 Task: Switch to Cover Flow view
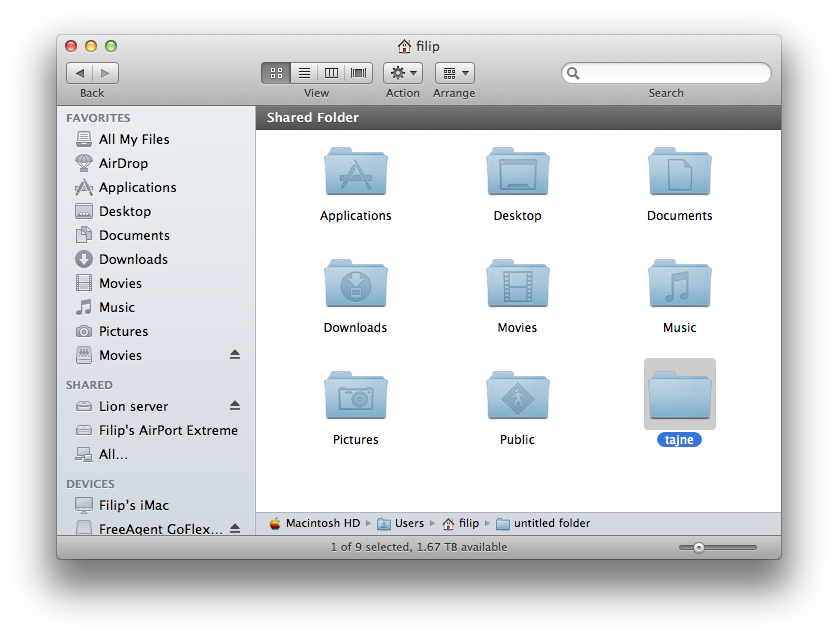(359, 73)
